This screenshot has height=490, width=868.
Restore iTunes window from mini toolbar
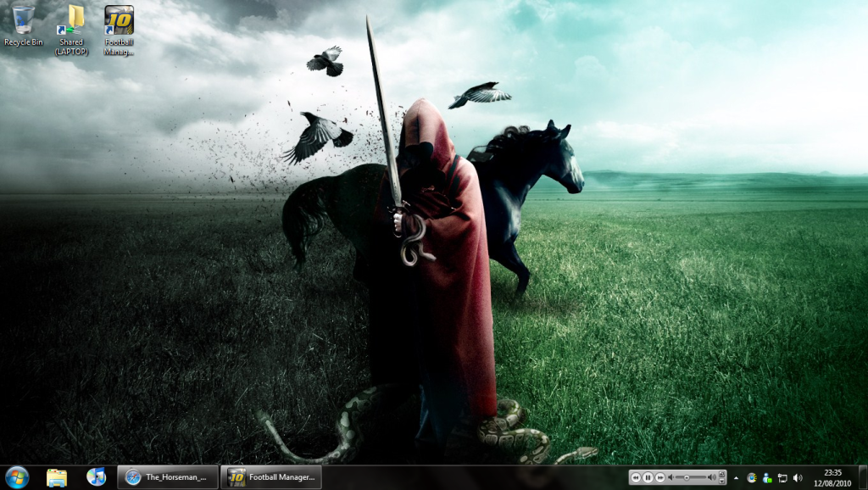click(722, 475)
